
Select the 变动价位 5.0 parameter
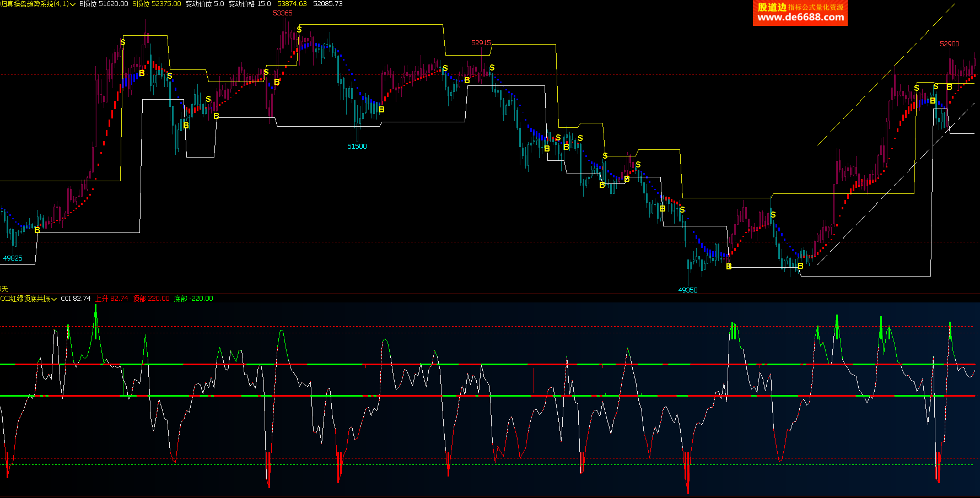204,4
